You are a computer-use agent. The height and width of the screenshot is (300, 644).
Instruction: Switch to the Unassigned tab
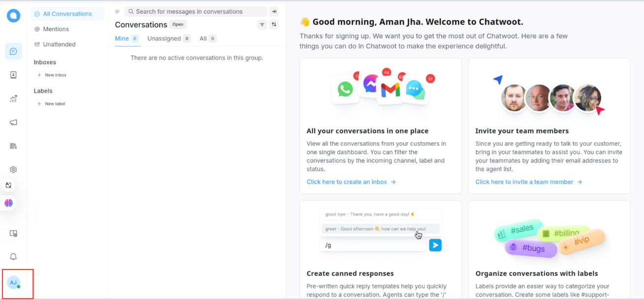(163, 38)
